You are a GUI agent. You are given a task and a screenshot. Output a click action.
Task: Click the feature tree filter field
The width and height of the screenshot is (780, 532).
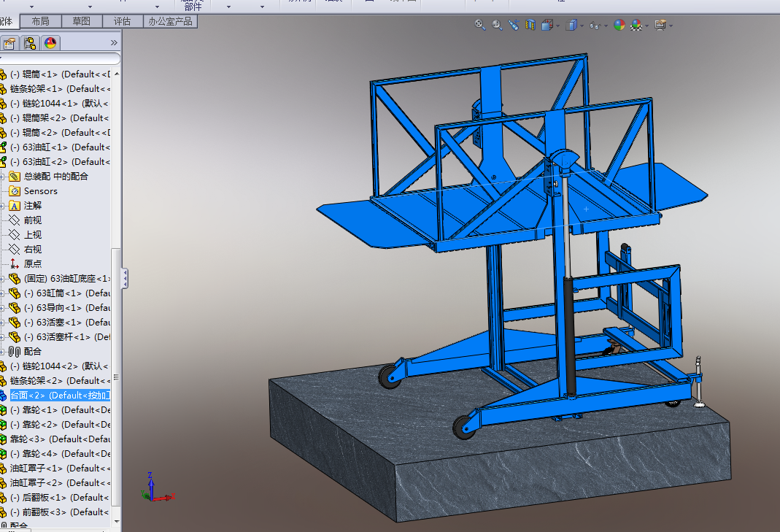(60, 58)
